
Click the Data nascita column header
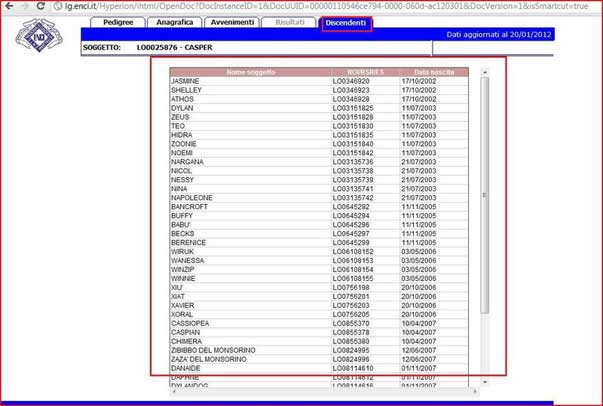click(433, 72)
